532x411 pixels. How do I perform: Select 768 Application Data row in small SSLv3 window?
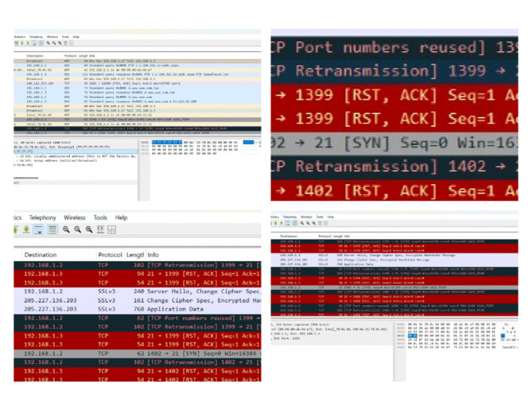pos(394,264)
